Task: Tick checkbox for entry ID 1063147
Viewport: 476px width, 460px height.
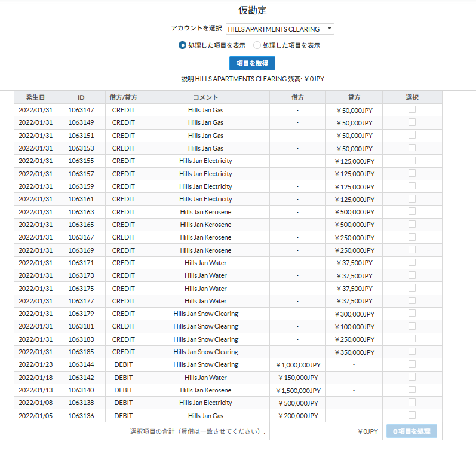Action: pyautogui.click(x=412, y=109)
